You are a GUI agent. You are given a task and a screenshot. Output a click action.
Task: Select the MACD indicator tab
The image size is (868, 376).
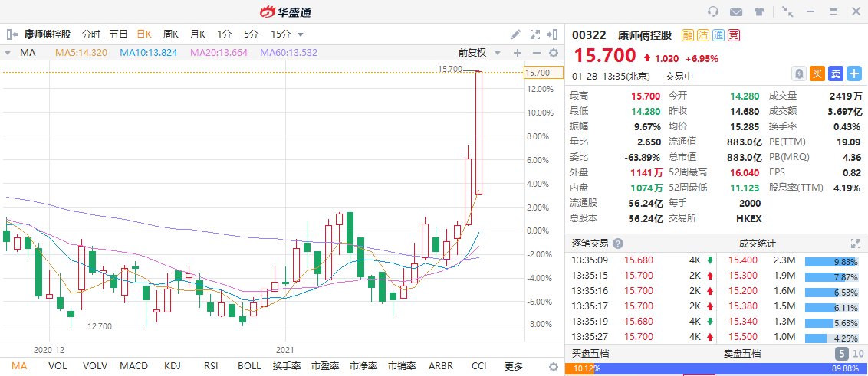tap(134, 366)
